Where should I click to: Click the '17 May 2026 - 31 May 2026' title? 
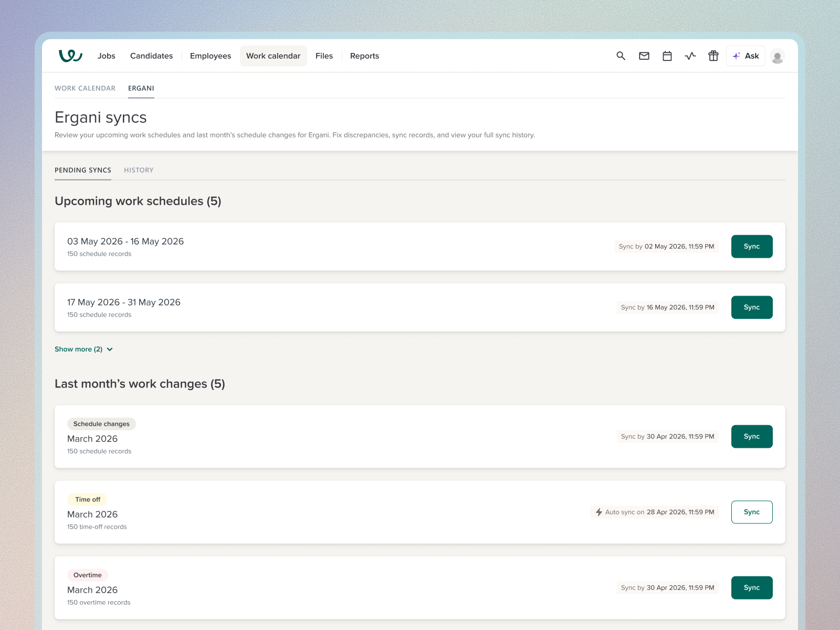click(124, 302)
